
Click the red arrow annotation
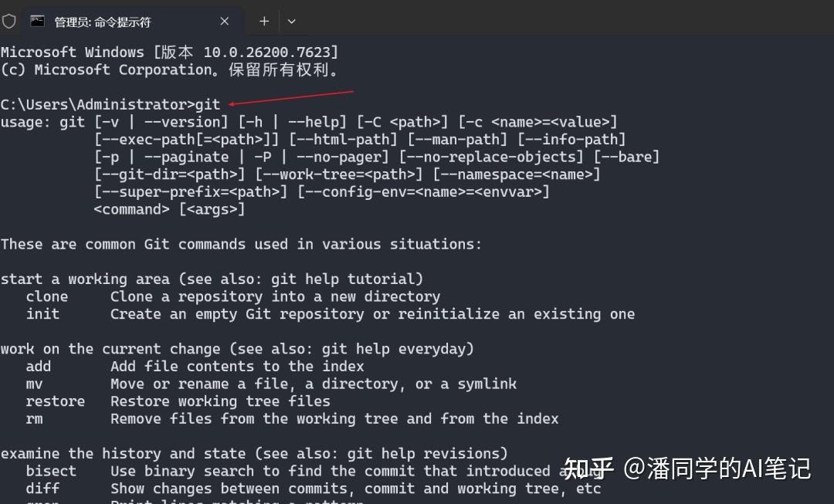(x=291, y=97)
